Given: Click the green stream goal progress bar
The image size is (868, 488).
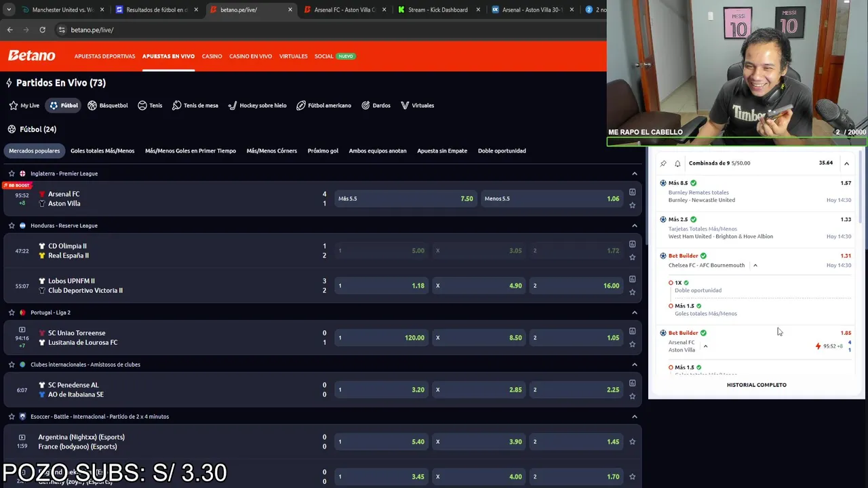Looking at the screenshot, I should 736,142.
